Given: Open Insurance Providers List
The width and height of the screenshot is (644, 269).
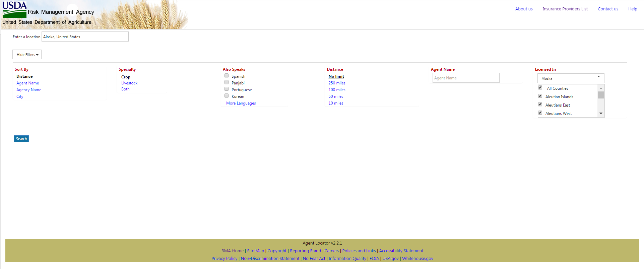Looking at the screenshot, I should pos(565,9).
